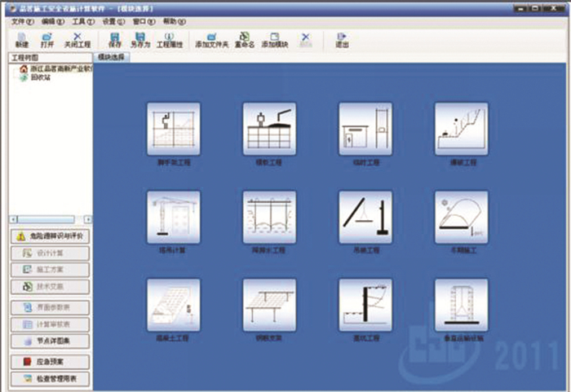Click the 危险源辨识与评价 sidebar button
571x392 pixels.
click(50, 236)
